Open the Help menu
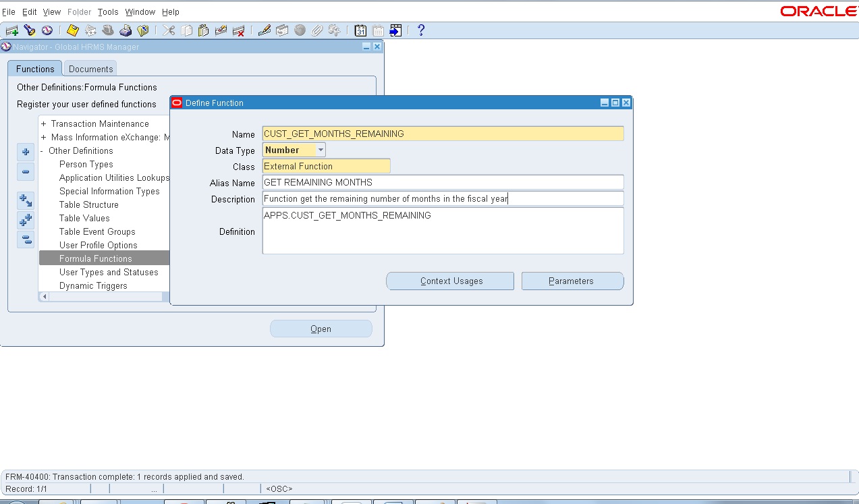859x504 pixels. 171,12
